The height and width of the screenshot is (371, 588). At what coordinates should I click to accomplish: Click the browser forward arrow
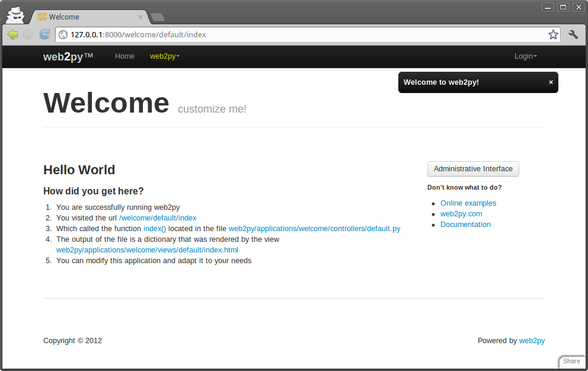[x=28, y=34]
